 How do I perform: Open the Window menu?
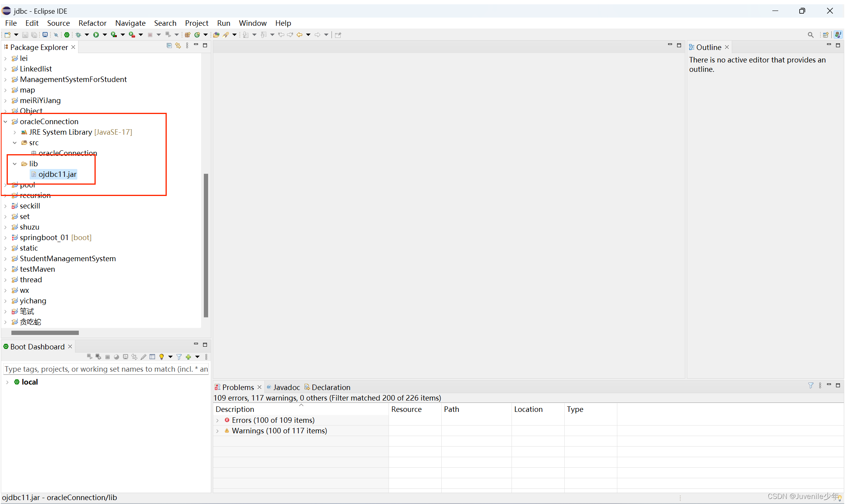(x=253, y=23)
